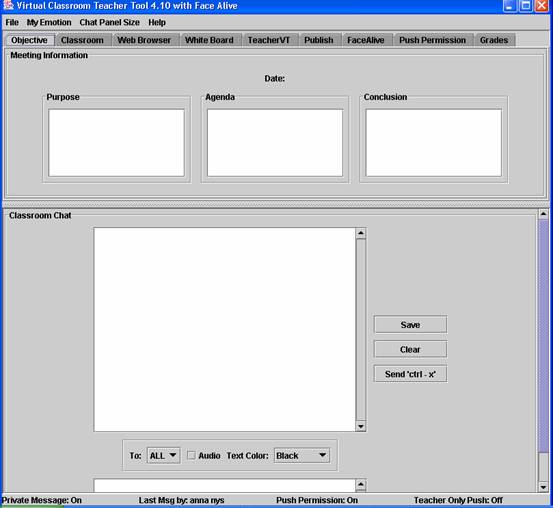Click inside the Purpose text area
Image resolution: width=553 pixels, height=508 pixels.
tap(116, 143)
